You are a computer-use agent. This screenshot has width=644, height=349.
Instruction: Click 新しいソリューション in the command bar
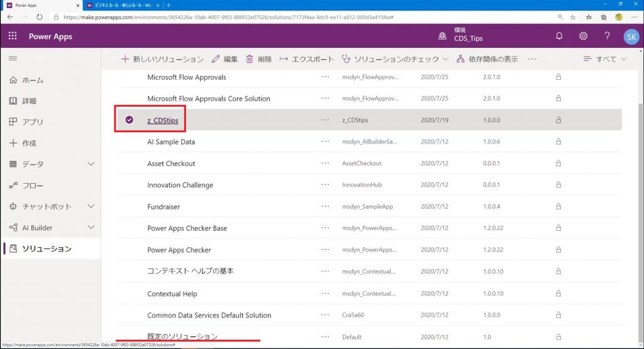[162, 59]
